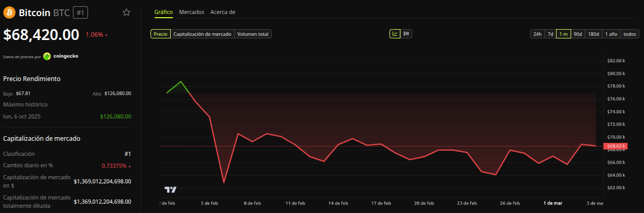The image size is (644, 213).
Task: Click the 5 de feb axis label
Action: (x=209, y=203)
